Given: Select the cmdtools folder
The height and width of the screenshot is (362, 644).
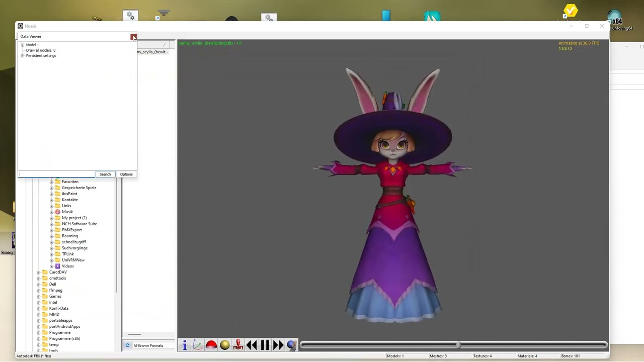Looking at the screenshot, I should point(58,278).
